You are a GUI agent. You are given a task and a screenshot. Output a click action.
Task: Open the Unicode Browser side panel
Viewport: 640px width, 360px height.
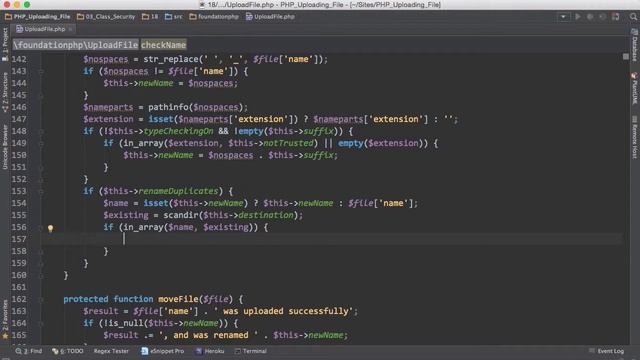[5, 147]
